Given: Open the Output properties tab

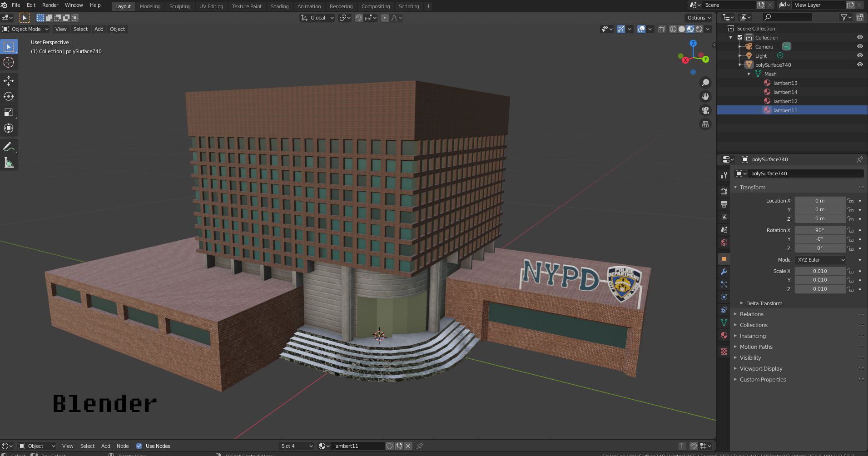Looking at the screenshot, I should click(x=724, y=204).
